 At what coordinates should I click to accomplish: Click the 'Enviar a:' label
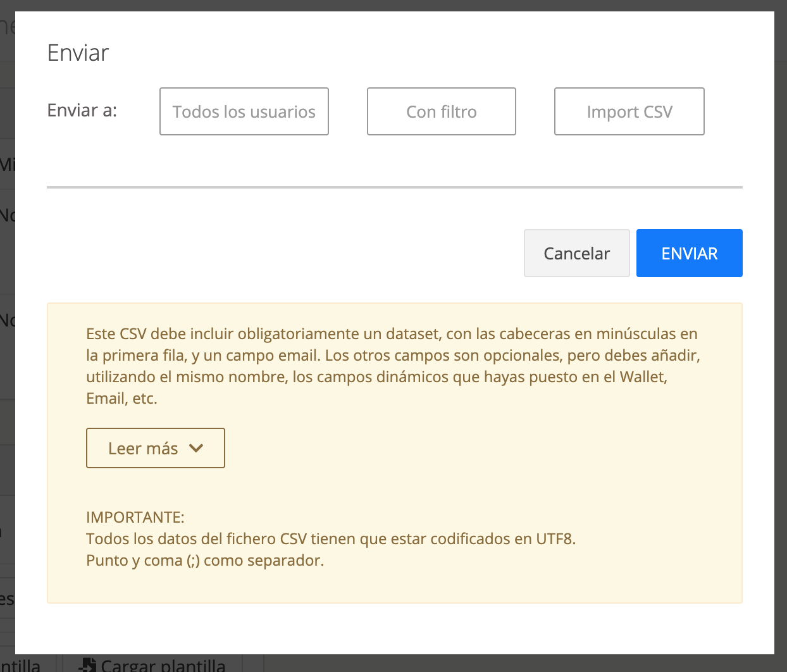82,111
